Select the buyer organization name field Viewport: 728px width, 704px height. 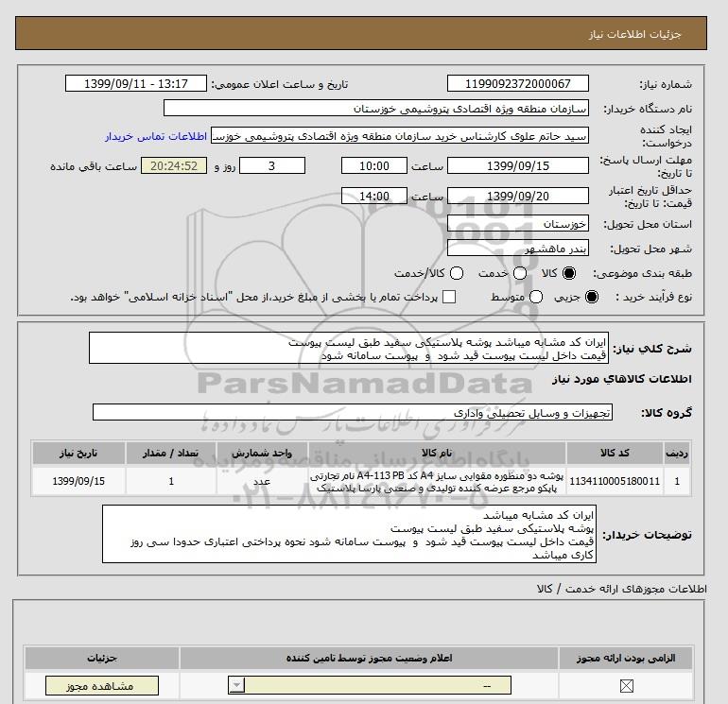tap(376, 108)
